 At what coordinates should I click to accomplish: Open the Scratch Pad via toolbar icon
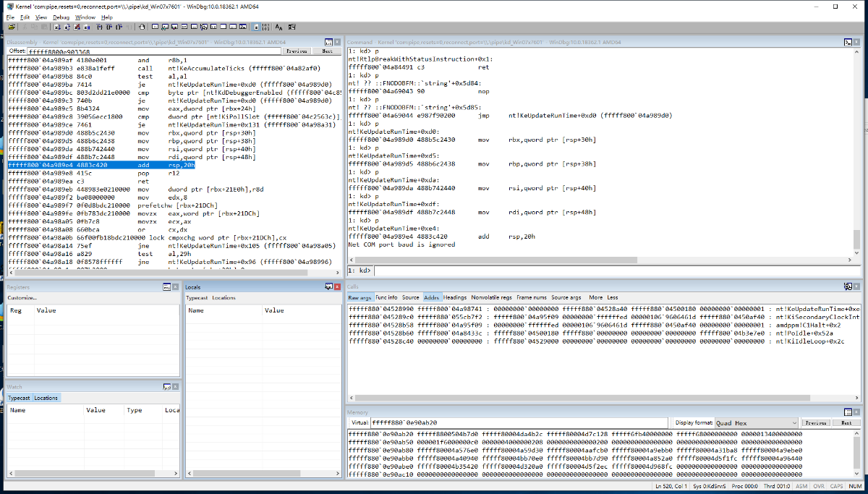(224, 27)
